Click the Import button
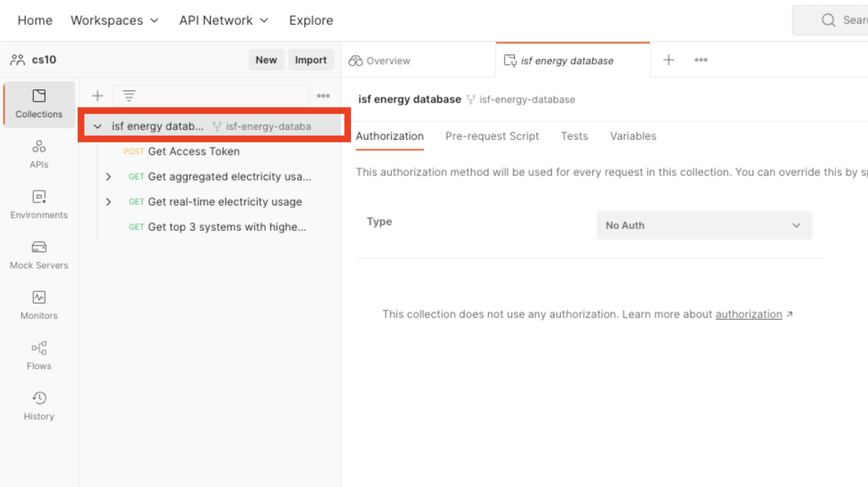This screenshot has height=487, width=868. tap(311, 60)
